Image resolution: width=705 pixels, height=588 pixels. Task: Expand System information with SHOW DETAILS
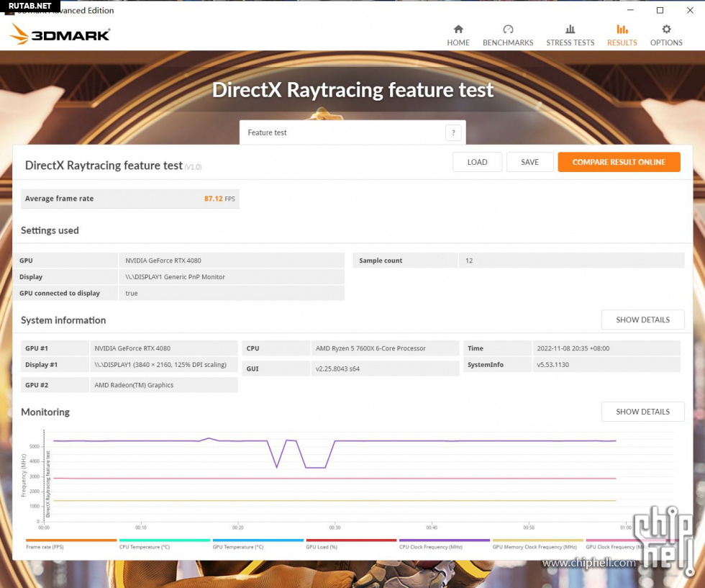click(x=642, y=320)
